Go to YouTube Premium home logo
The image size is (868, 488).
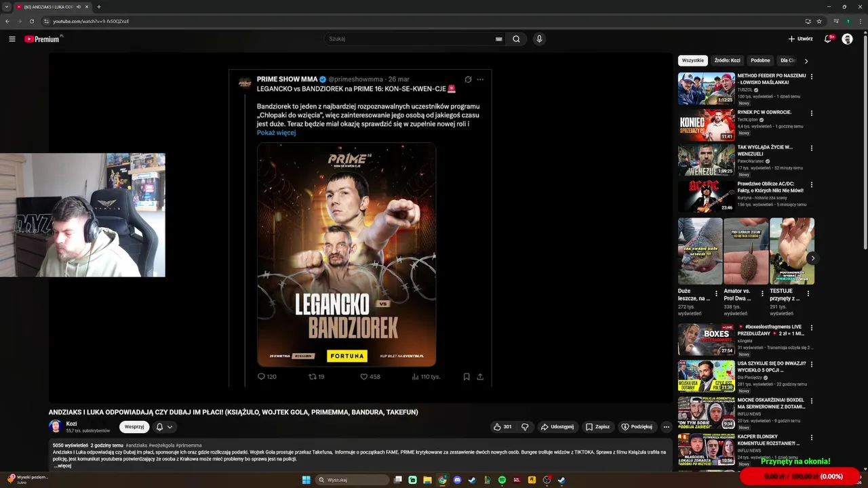[x=43, y=39]
